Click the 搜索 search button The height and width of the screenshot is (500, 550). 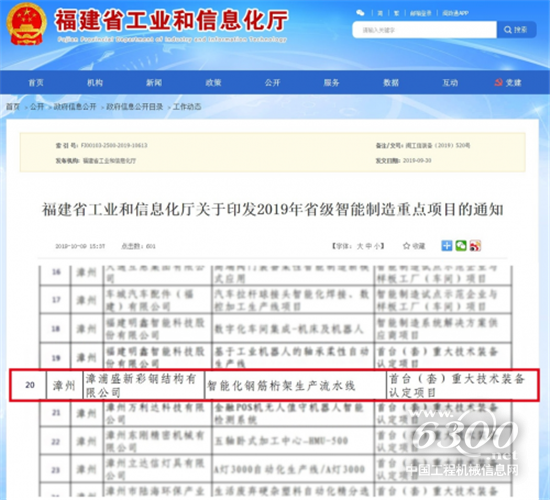click(x=516, y=30)
